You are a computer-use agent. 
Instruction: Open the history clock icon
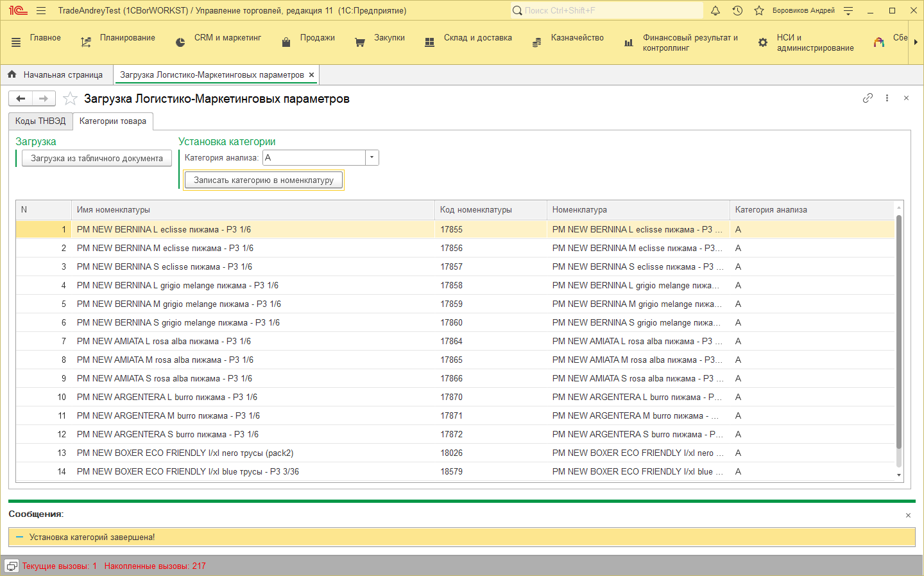pos(737,10)
